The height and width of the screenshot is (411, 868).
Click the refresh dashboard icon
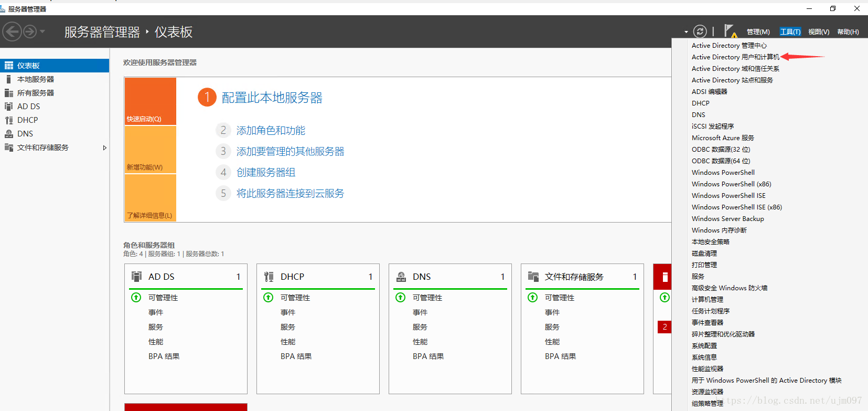point(700,31)
